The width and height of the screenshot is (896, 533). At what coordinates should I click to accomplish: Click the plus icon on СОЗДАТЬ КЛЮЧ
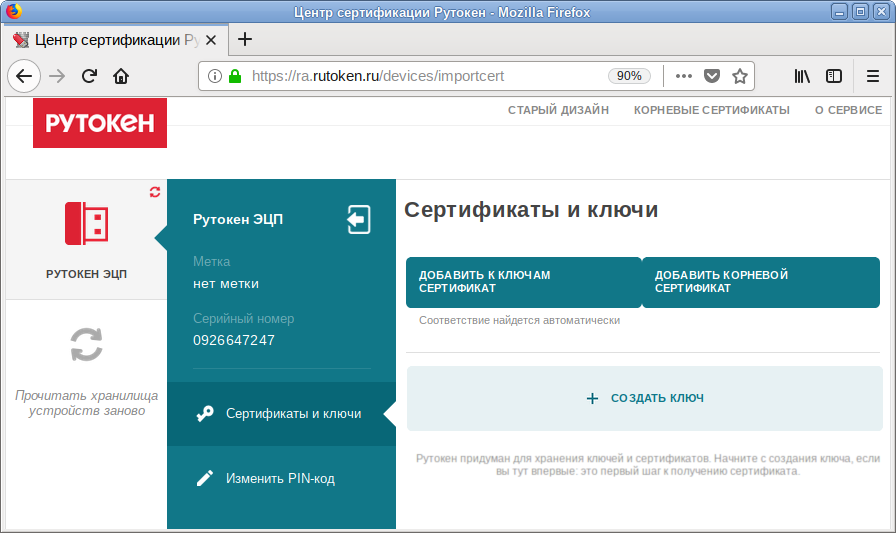click(x=593, y=398)
